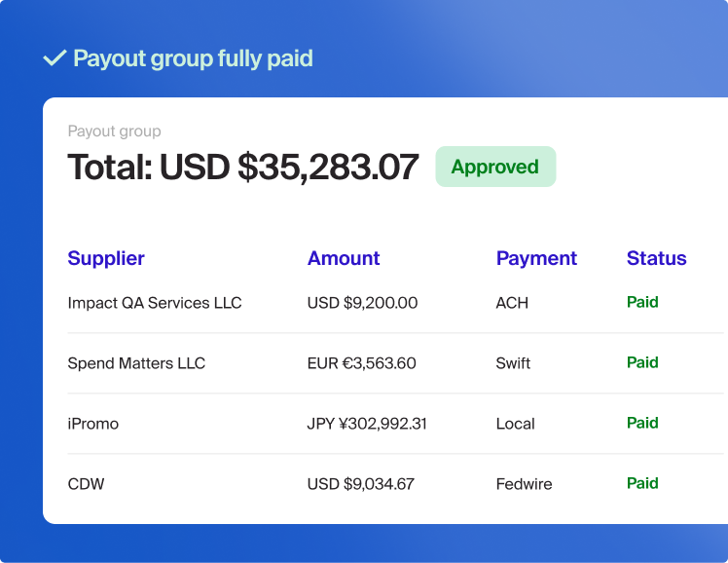728x563 pixels.
Task: Click the Supplier column header
Action: click(x=106, y=258)
